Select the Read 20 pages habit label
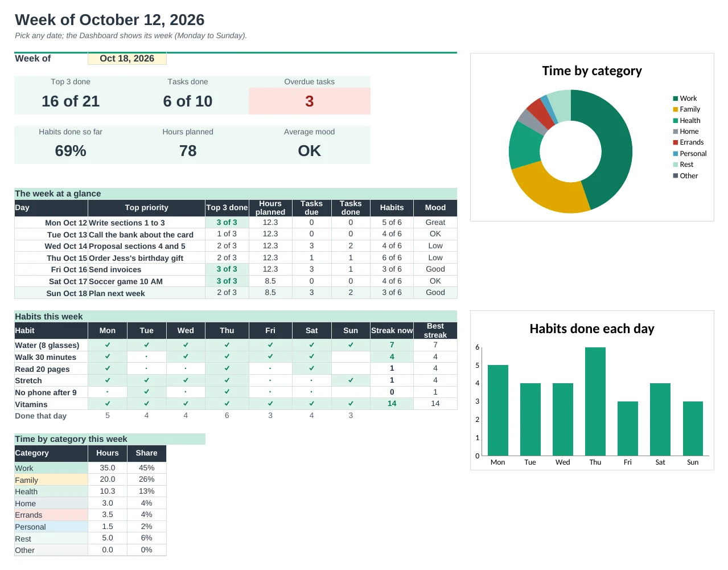 51,369
